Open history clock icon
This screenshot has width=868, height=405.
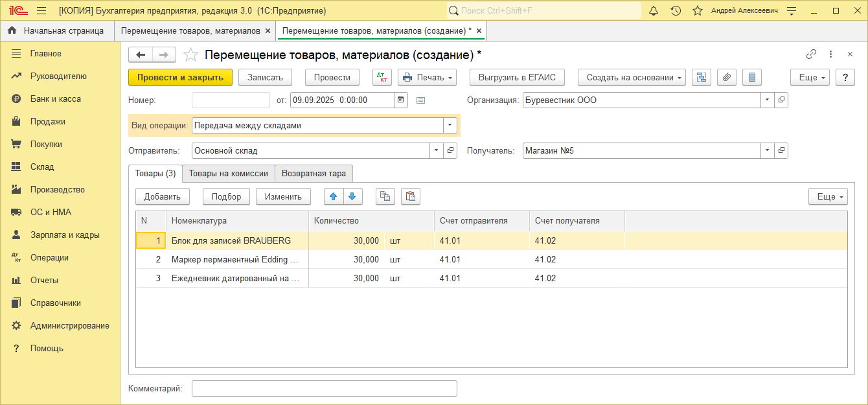(x=676, y=11)
